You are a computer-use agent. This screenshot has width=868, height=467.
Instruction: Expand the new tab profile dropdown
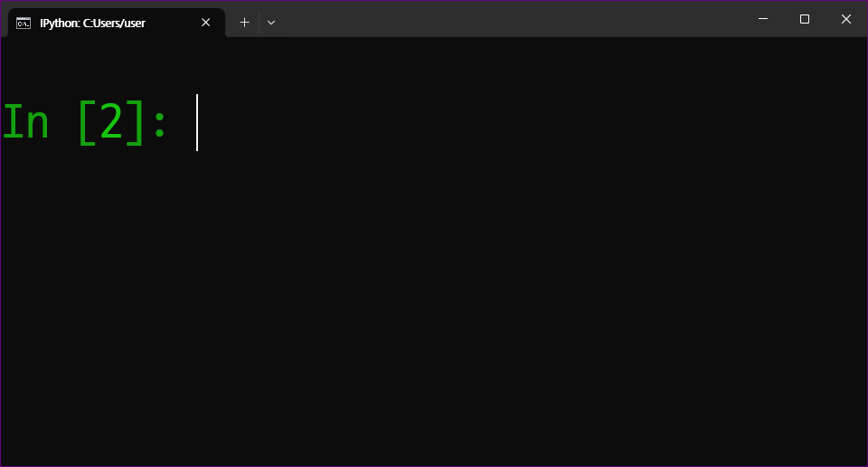(x=271, y=23)
